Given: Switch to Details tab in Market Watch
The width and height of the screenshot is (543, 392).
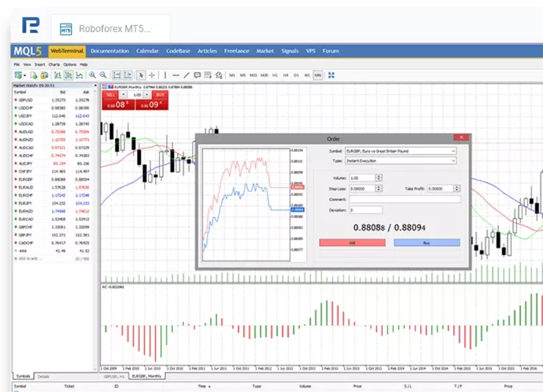Looking at the screenshot, I should tap(43, 376).
